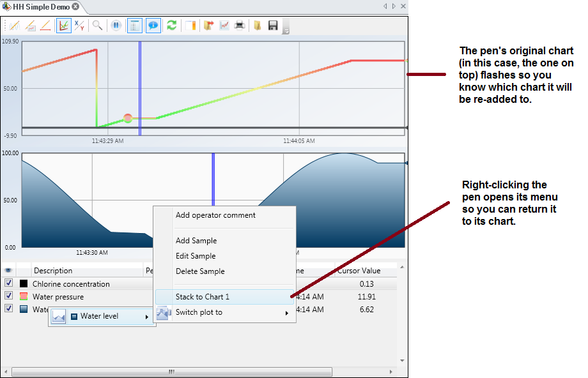Screen dimensions: 588x378
Task: Expand the Water level submenu arrow
Action: [147, 317]
